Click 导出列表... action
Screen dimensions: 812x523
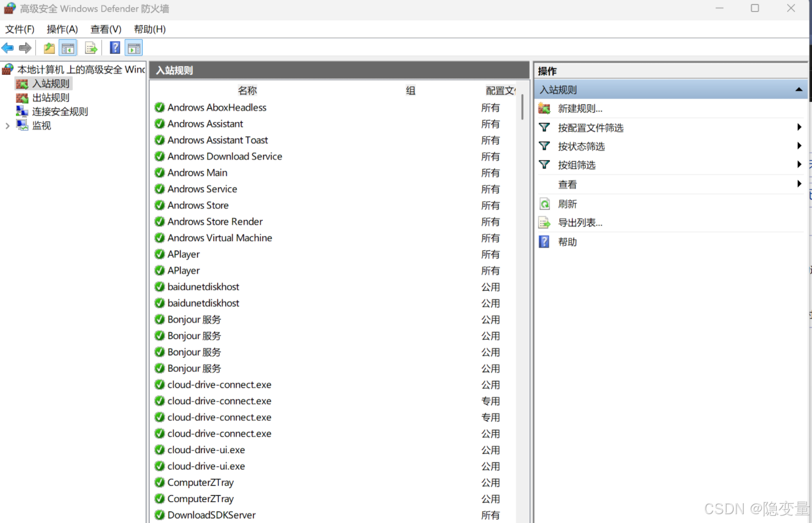580,222
